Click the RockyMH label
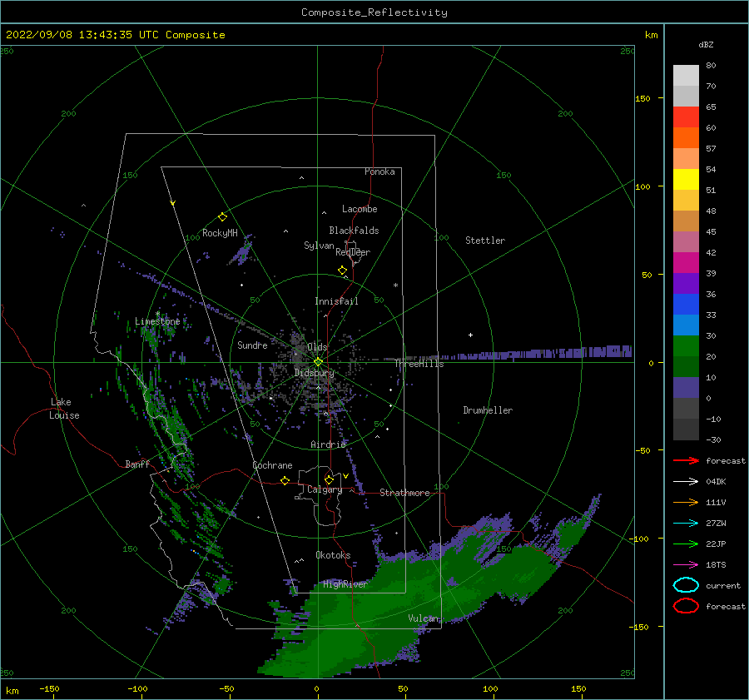Viewport: 749px width, 700px height. (220, 233)
